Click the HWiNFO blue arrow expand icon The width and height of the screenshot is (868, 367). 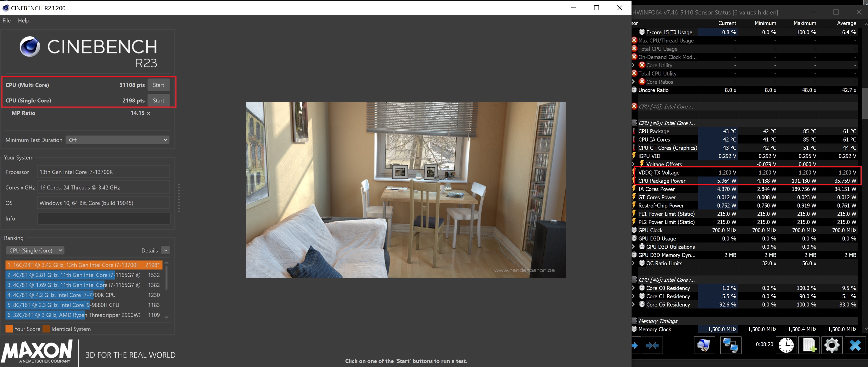[x=635, y=345]
